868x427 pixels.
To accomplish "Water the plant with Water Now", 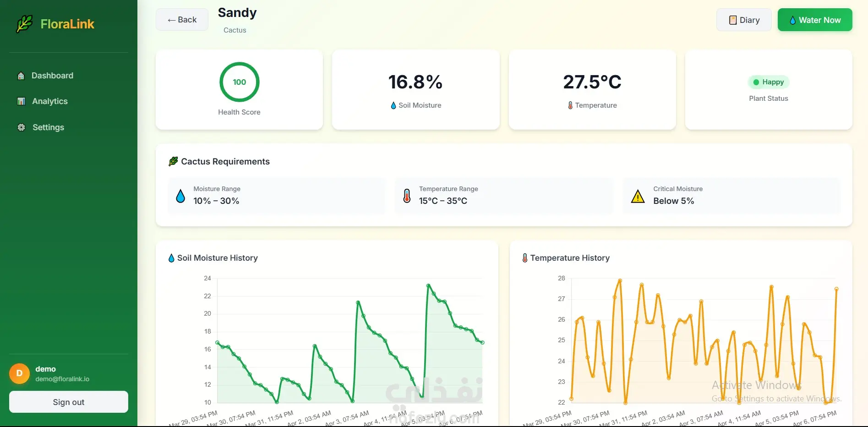I will pyautogui.click(x=815, y=20).
